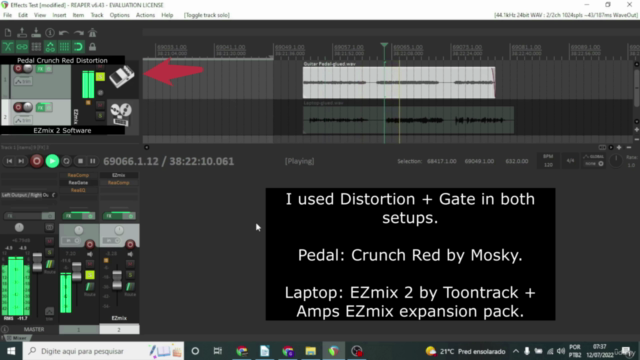This screenshot has width=640, height=360.
Task: Click the save project toolbar icon
Action: point(36,33)
